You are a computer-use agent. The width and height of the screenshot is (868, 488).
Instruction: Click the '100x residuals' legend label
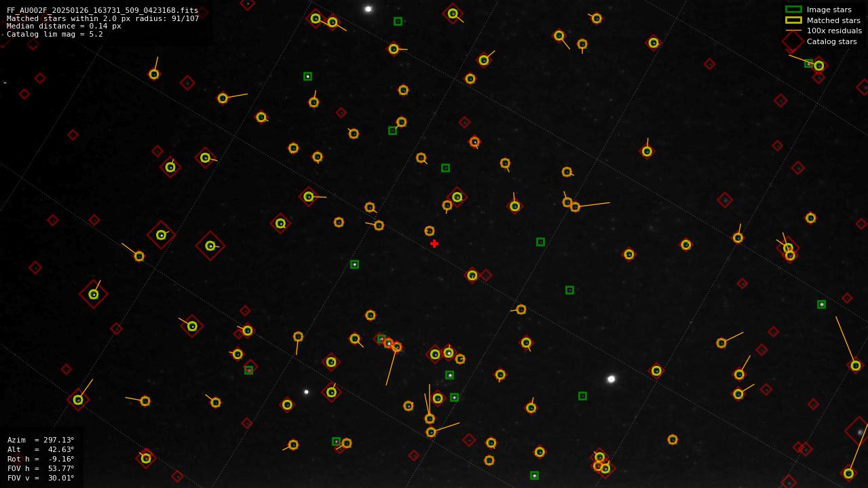[x=834, y=31]
